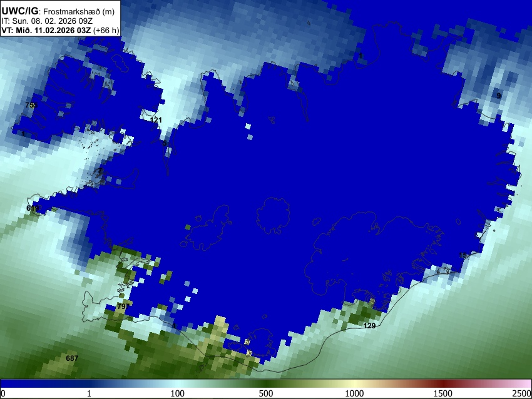
Task: Click the color scale tick label '2500'
Action: click(x=522, y=393)
